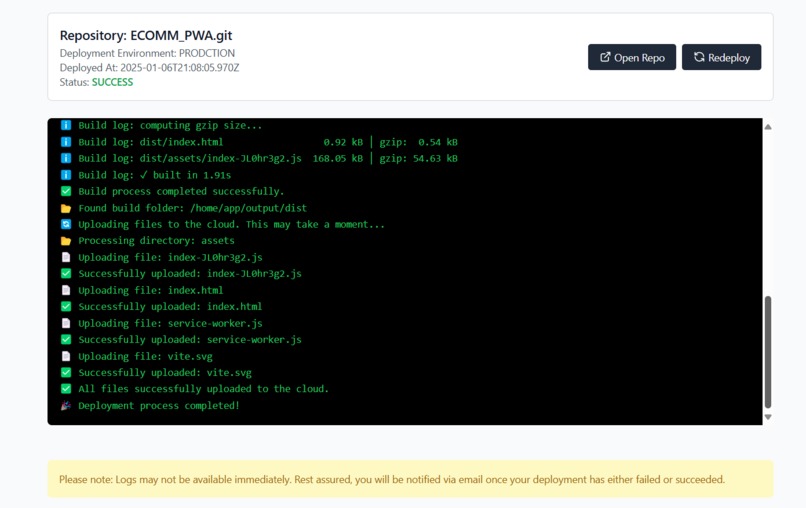This screenshot has width=806, height=508.
Task: Click the 'Deployed At' timestamp text
Action: tap(149, 67)
